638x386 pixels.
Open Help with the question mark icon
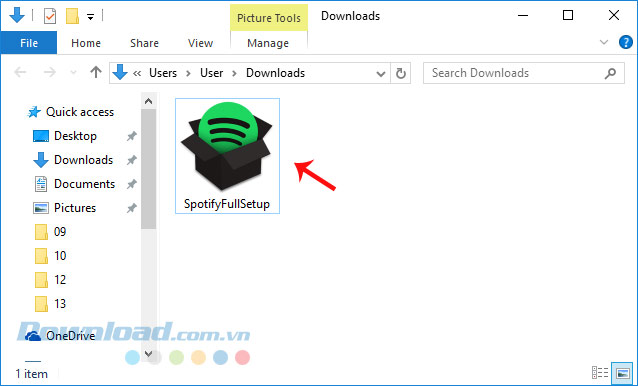coord(625,42)
